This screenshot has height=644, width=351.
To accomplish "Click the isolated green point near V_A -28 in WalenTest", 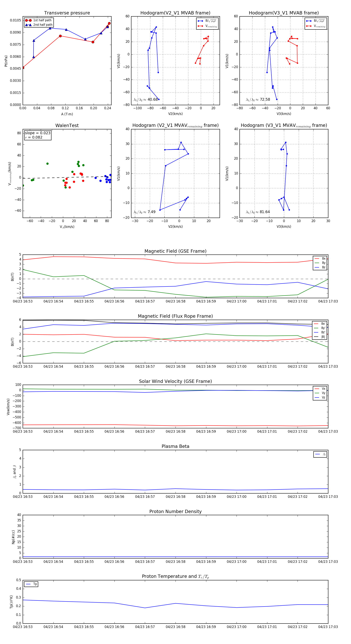I will (x=47, y=164).
